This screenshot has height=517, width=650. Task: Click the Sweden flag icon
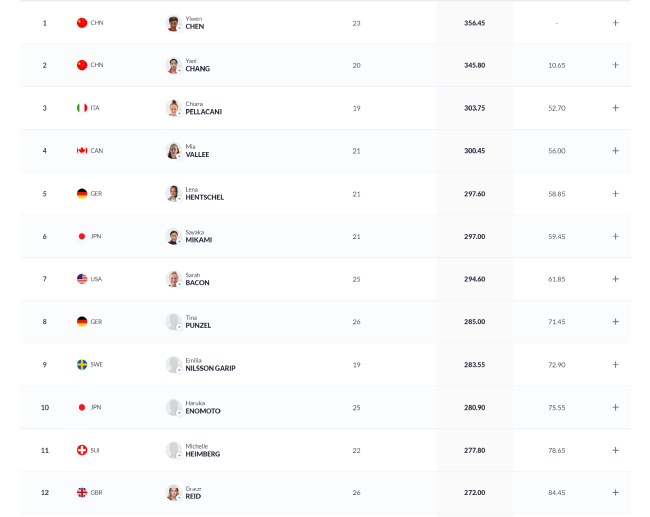[82, 364]
